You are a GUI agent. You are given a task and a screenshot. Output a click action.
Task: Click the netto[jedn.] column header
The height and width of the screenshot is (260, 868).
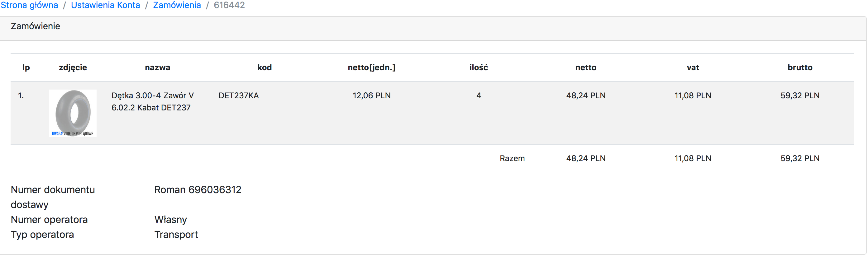371,67
